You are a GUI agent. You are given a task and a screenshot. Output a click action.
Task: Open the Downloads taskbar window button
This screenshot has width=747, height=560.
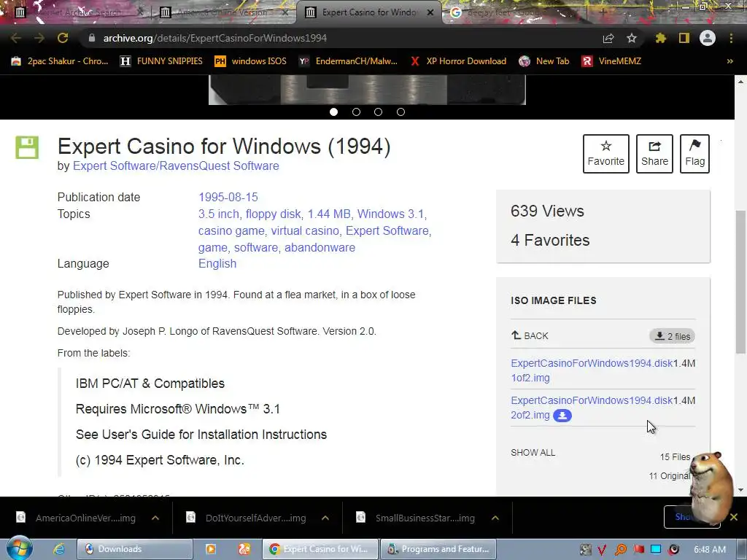tap(135, 549)
